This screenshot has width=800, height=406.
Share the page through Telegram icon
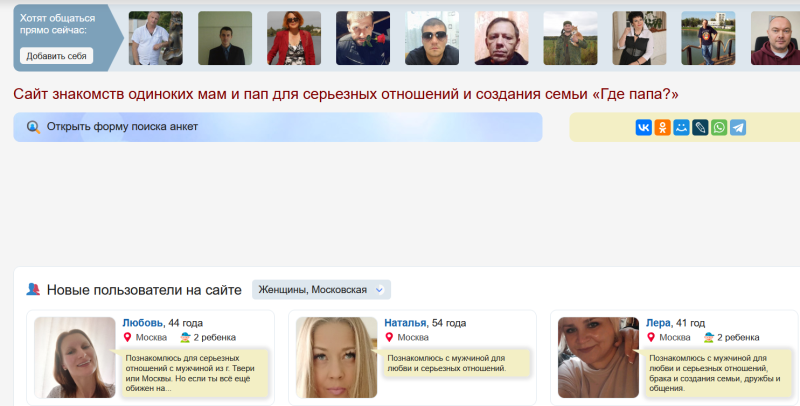[738, 128]
